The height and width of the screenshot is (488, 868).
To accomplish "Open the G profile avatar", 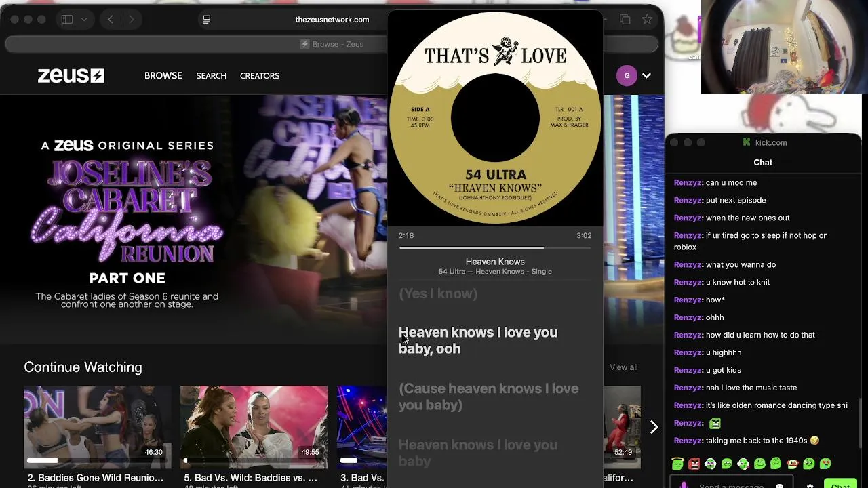I will [627, 76].
